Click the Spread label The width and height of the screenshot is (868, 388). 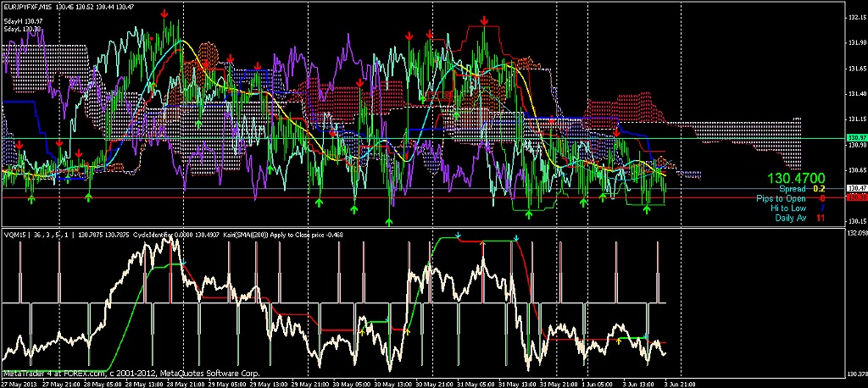[793, 189]
